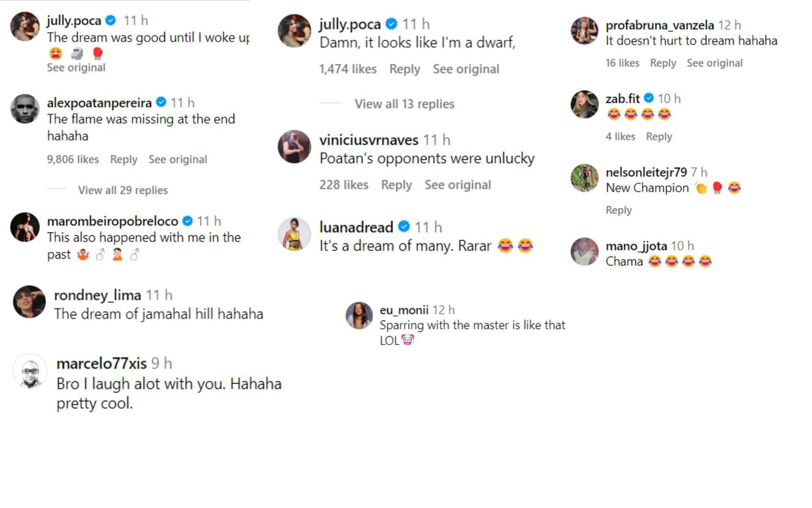Reply to nelsonleitejr79's New Champion comment

click(x=618, y=209)
